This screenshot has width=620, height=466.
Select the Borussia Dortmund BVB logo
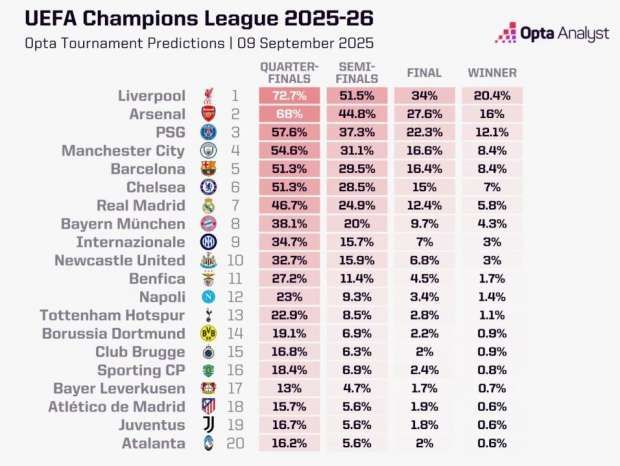(x=208, y=334)
